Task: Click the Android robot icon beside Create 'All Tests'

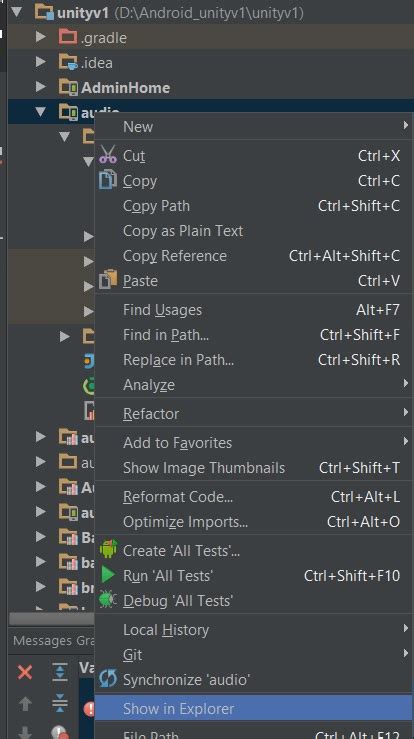Action: [108, 550]
